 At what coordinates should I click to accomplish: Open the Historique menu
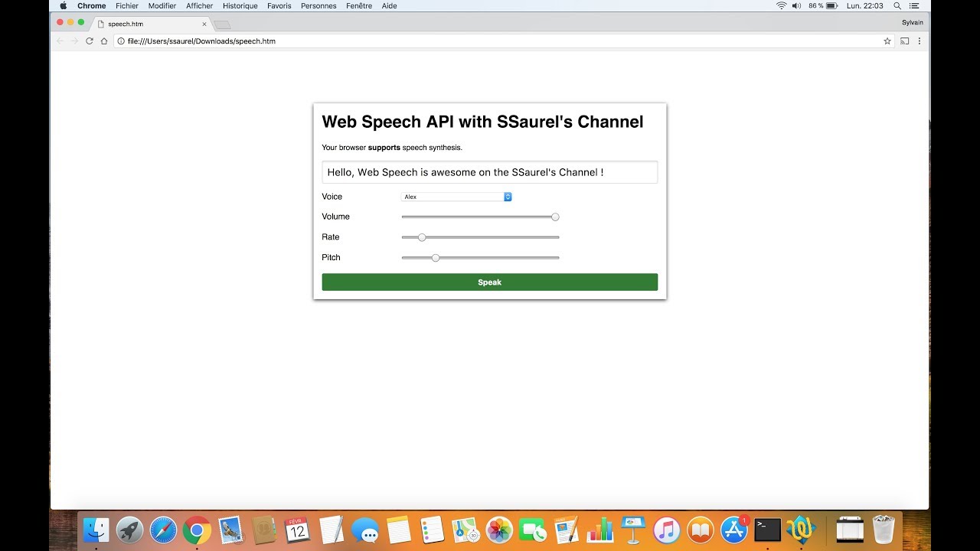pyautogui.click(x=240, y=5)
